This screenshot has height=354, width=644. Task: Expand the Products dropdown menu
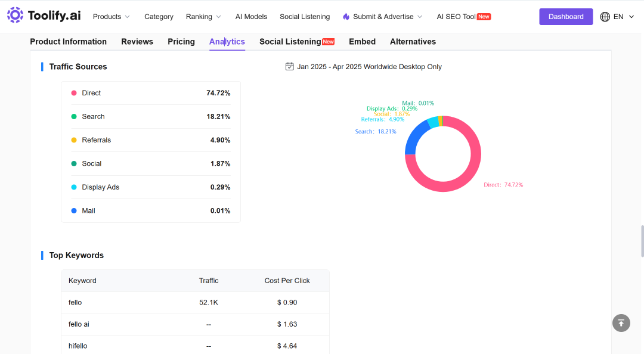[x=111, y=17]
